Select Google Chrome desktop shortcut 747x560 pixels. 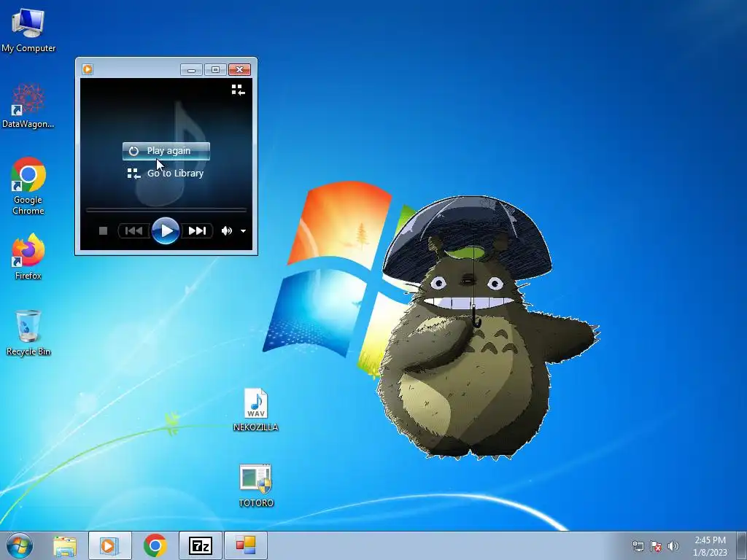click(28, 186)
